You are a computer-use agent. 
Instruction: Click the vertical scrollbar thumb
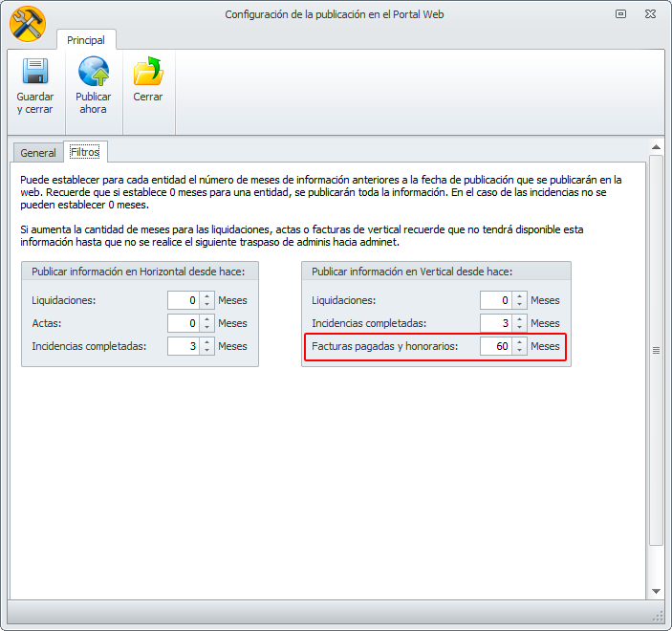[656, 350]
